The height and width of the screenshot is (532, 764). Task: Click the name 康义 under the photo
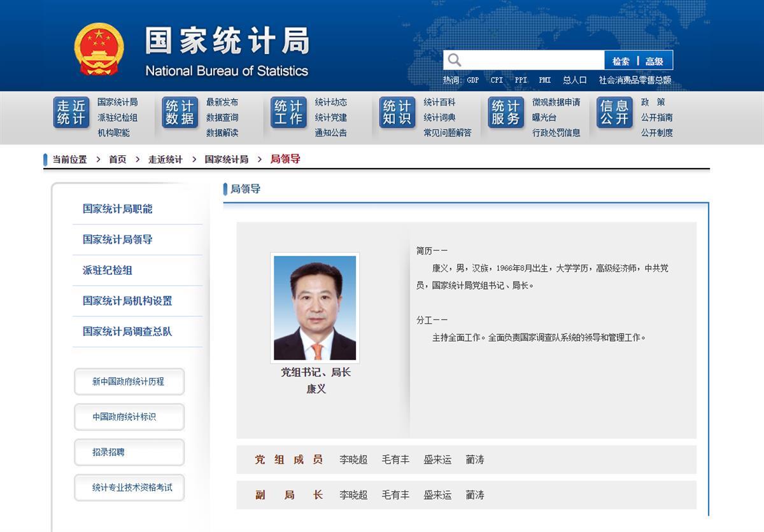click(x=316, y=388)
